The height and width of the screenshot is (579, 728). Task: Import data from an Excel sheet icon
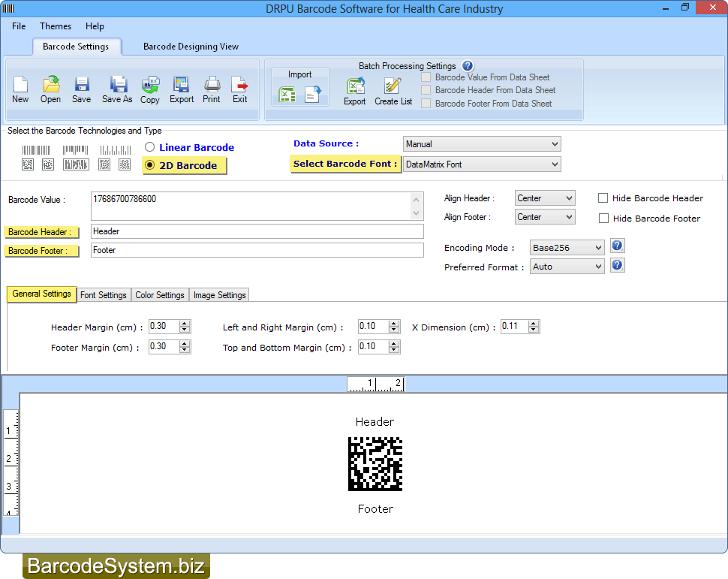pyautogui.click(x=287, y=95)
